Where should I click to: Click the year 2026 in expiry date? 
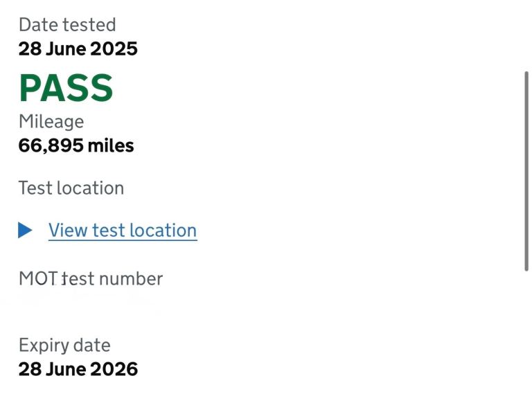117,369
